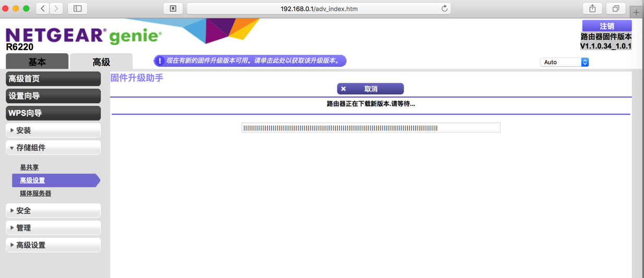The image size is (644, 278).
Task: Click the new firmware available notification banner
Action: click(x=250, y=61)
